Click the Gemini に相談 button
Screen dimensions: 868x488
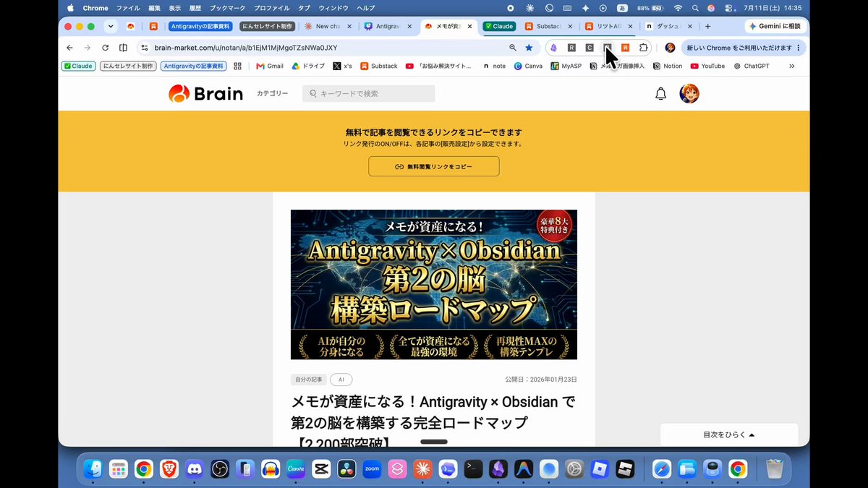(776, 27)
